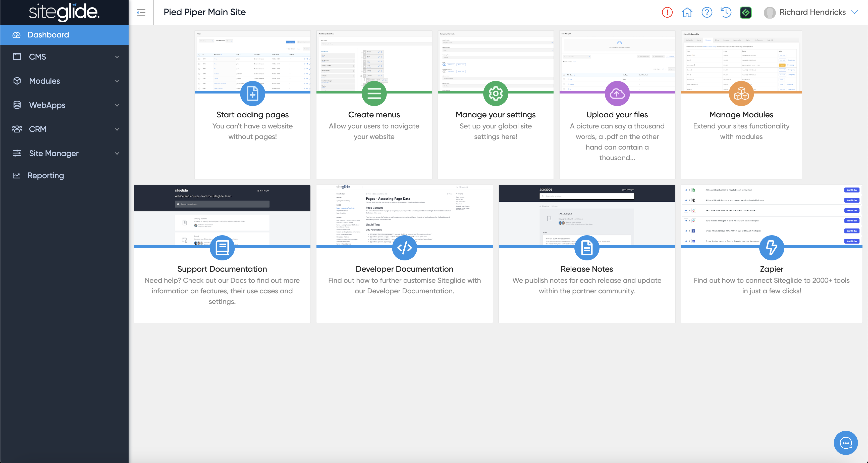Open Richard Hendricks user dropdown
The width and height of the screenshot is (868, 463).
[812, 13]
